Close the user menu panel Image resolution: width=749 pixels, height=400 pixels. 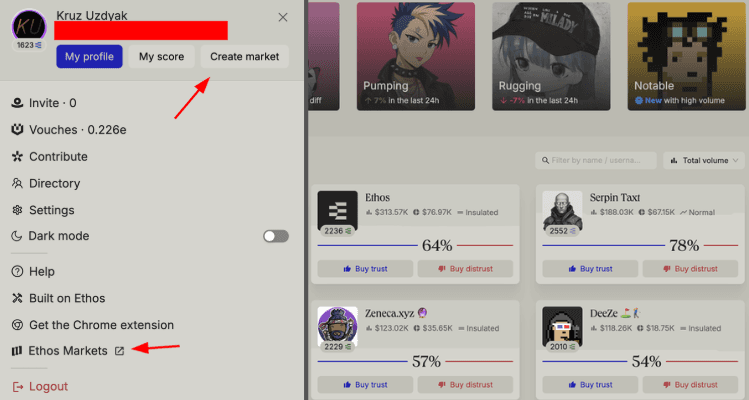pos(283,17)
